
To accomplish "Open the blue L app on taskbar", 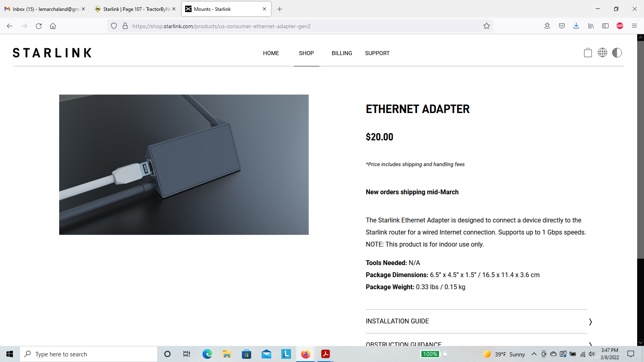I will pos(286,354).
